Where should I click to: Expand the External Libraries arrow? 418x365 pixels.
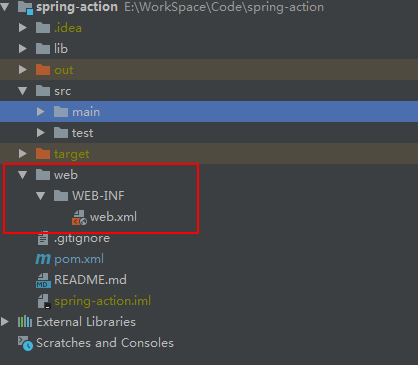(x=5, y=322)
